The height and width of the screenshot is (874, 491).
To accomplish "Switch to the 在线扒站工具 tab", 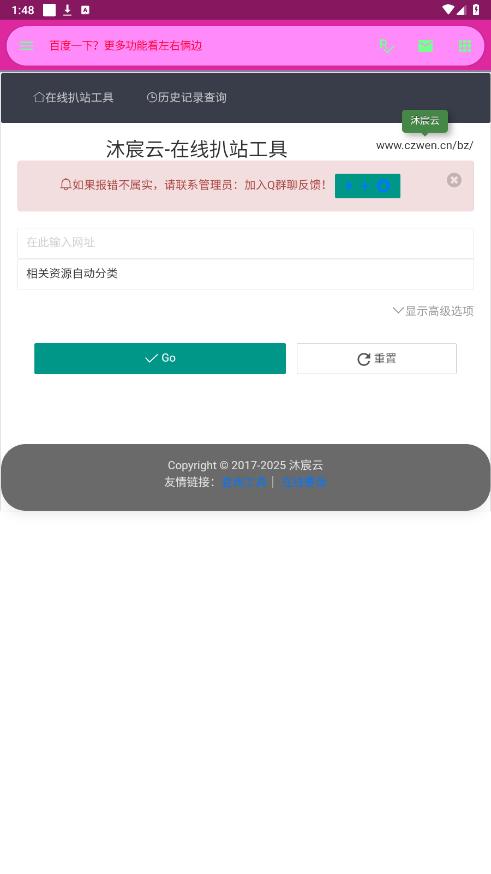I will pyautogui.click(x=74, y=98).
